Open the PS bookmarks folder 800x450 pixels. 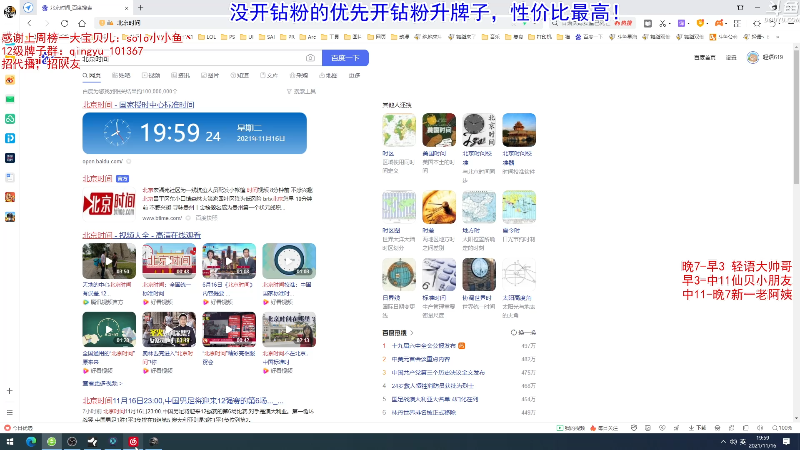pyautogui.click(x=228, y=37)
